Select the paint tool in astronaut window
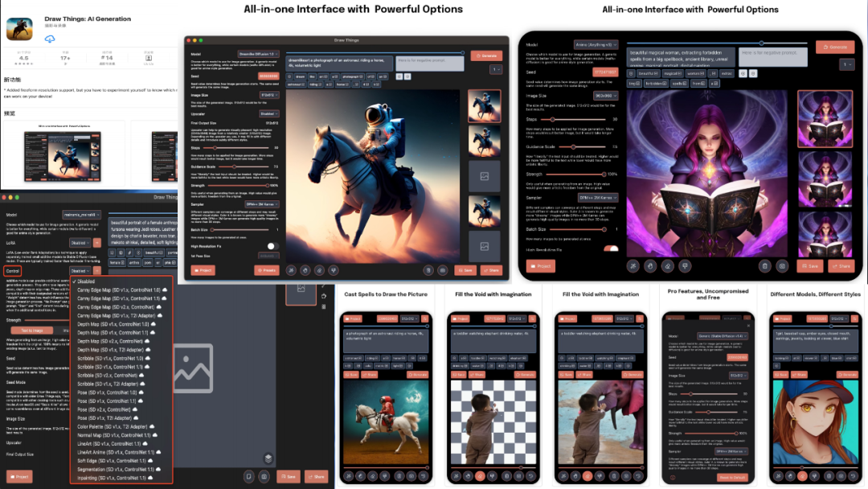Viewport: 868px width, 489px height. coord(334,270)
